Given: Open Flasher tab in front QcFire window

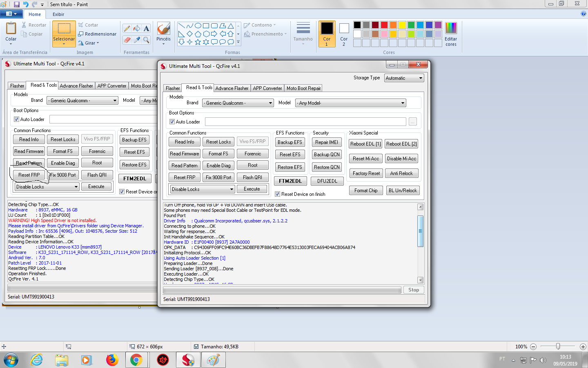Looking at the screenshot, I should (x=173, y=88).
